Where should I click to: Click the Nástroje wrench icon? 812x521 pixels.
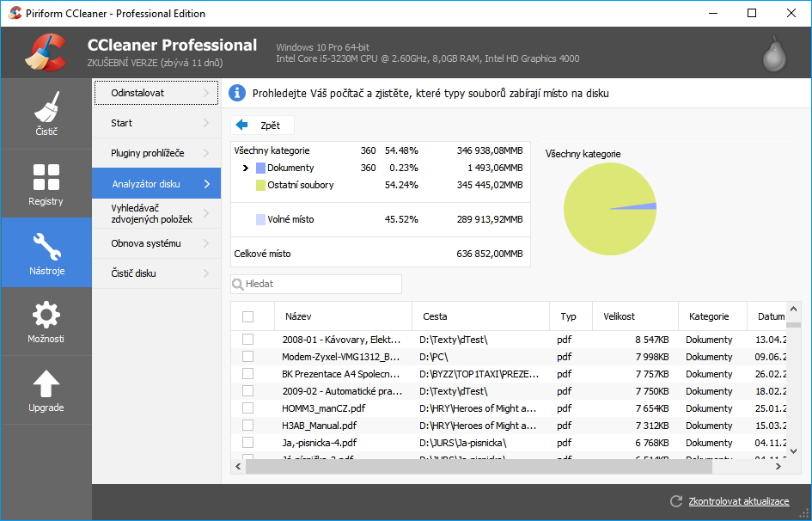point(46,252)
